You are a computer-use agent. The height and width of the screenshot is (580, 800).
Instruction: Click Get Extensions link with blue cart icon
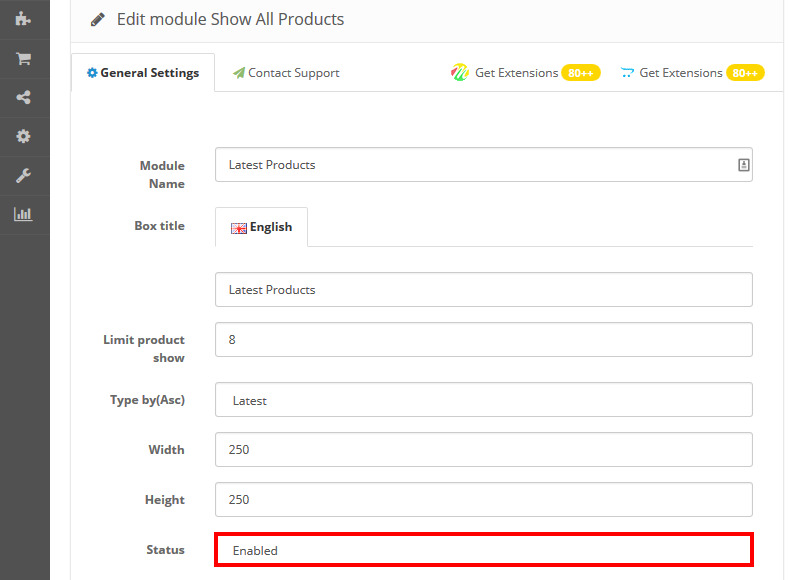pos(680,73)
